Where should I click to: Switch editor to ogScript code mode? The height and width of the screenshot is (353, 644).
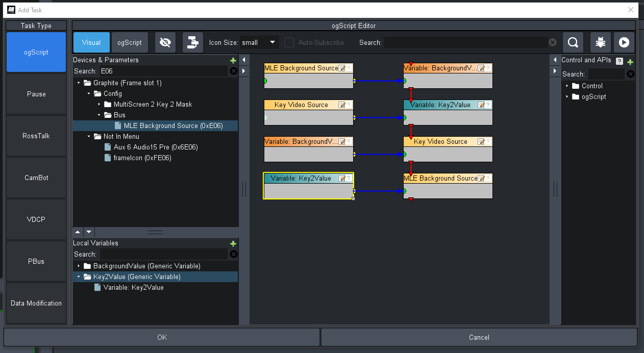point(130,42)
